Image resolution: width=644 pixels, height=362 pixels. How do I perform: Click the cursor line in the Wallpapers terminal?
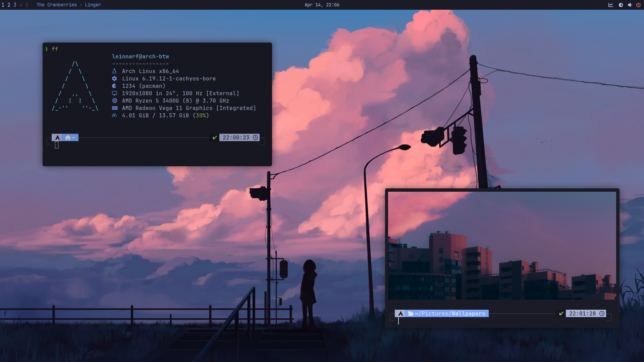tap(398, 321)
